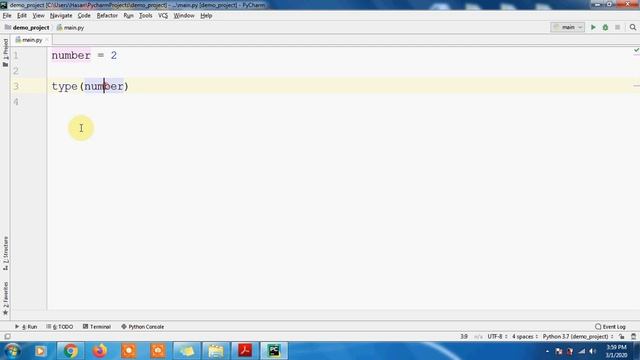Open the Window menu
Viewport: 640px width, 360px height.
pos(184,16)
